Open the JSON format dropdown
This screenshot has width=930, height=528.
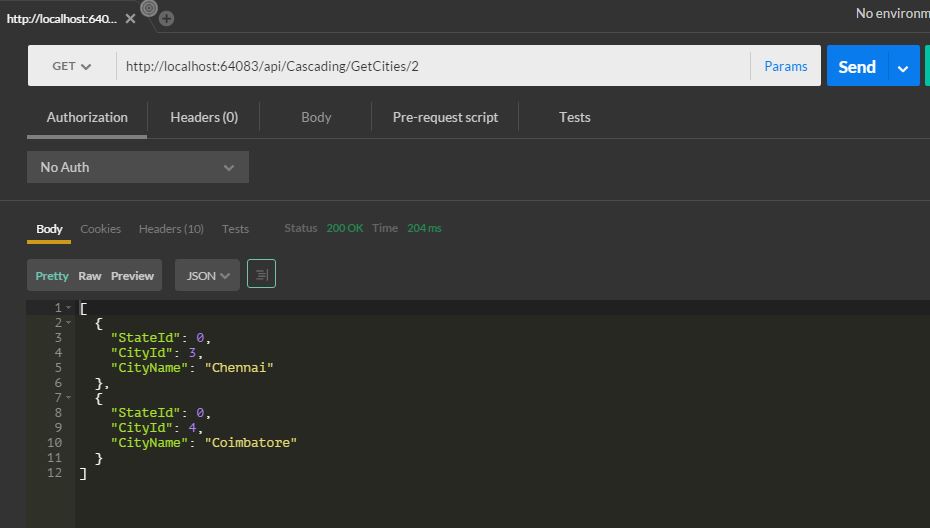click(x=207, y=276)
